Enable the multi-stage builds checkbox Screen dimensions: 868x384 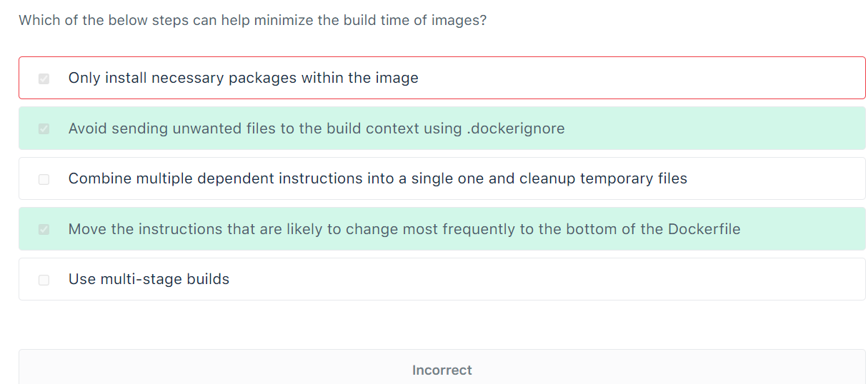(44, 280)
